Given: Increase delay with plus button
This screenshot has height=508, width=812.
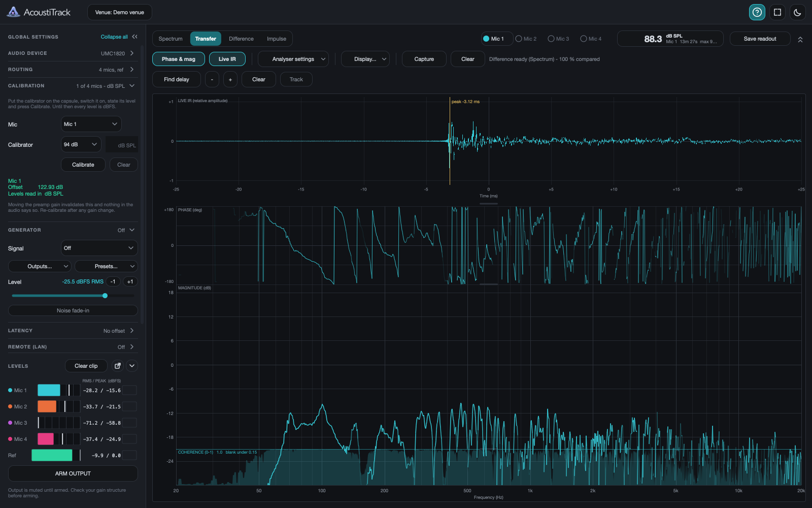Looking at the screenshot, I should [x=230, y=79].
